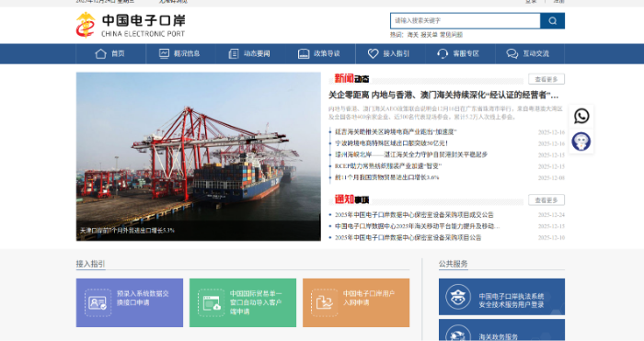Click the 2025-12-16 date on 延吉海关 row
644x341 pixels.
coord(551,132)
